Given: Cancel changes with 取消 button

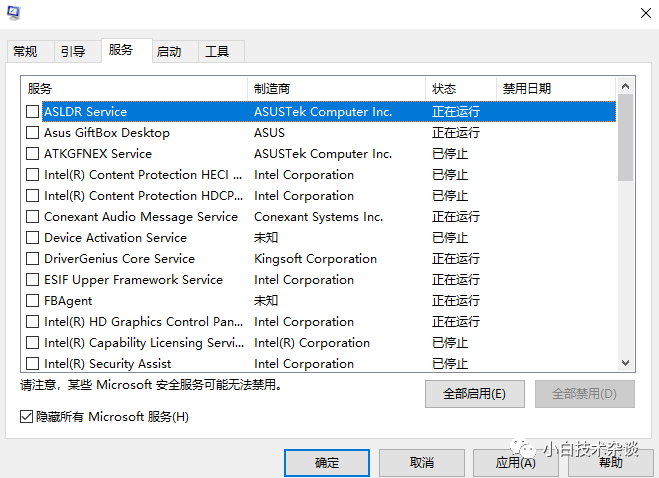Looking at the screenshot, I should coord(422,462).
